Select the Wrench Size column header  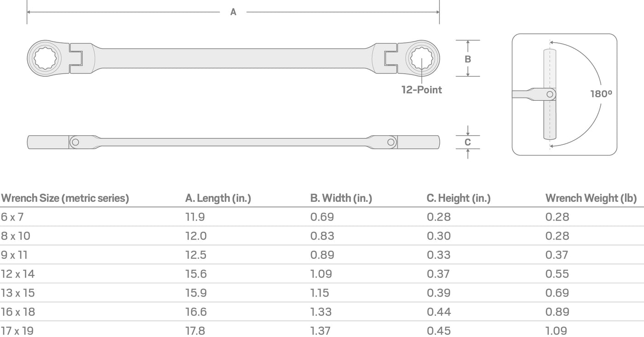[x=65, y=199]
